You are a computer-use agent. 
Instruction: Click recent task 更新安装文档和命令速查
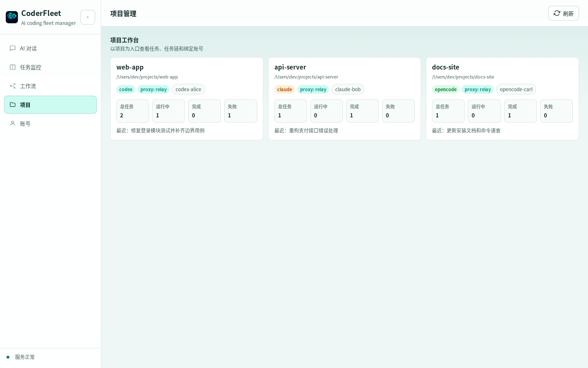[x=474, y=130]
